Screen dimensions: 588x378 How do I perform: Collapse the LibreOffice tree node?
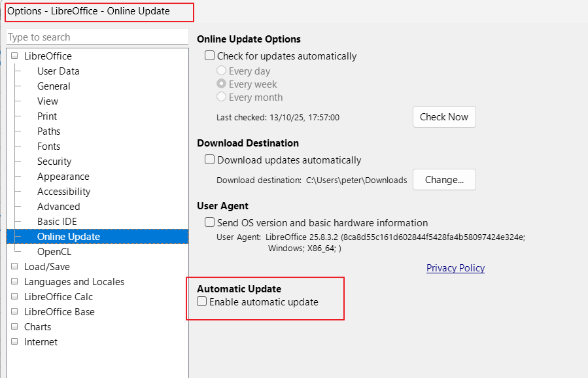click(14, 56)
